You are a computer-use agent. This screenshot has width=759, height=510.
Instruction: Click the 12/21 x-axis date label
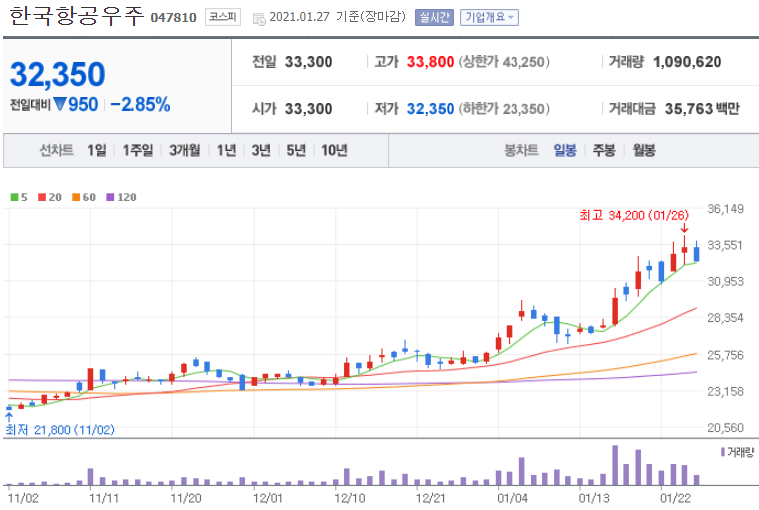(431, 498)
